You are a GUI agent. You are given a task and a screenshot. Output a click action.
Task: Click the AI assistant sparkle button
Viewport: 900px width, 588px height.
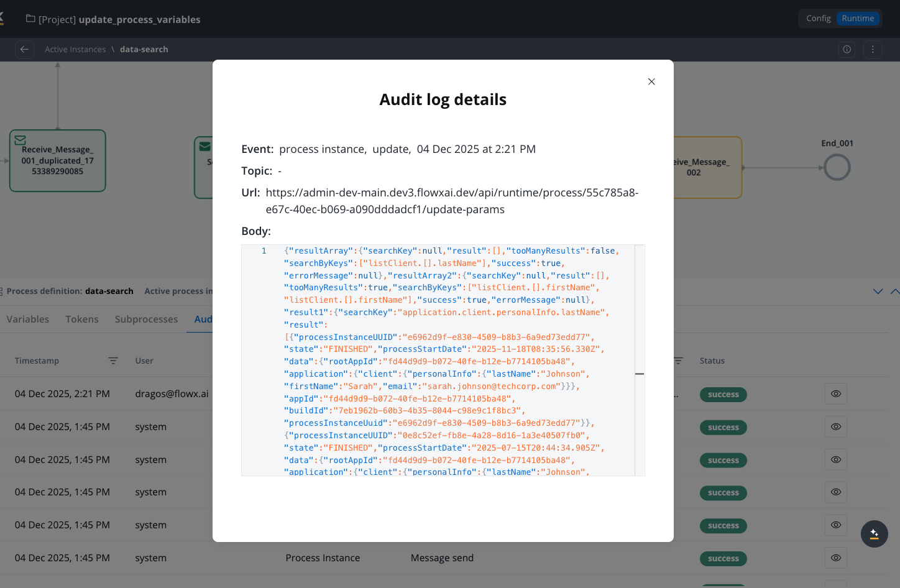(874, 534)
